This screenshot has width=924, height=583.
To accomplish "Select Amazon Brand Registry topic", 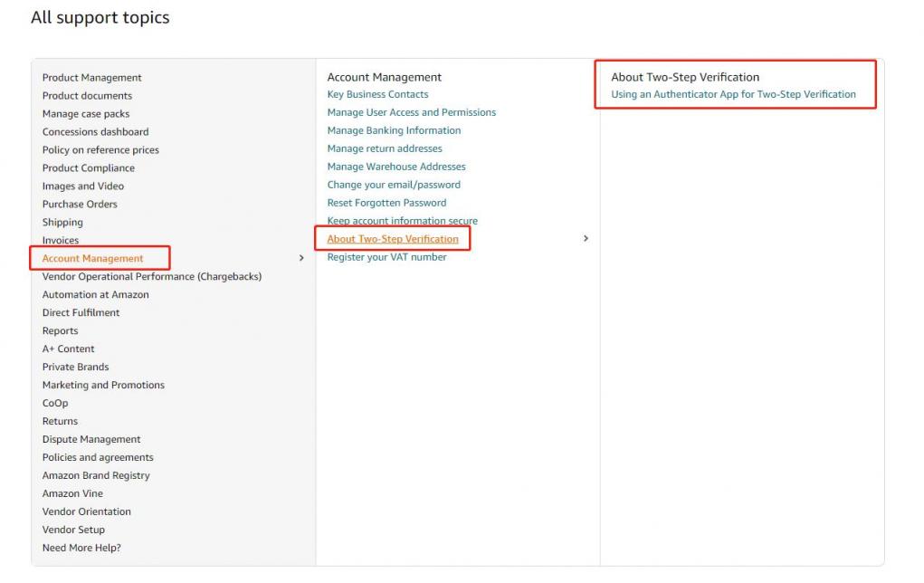I will click(x=96, y=475).
